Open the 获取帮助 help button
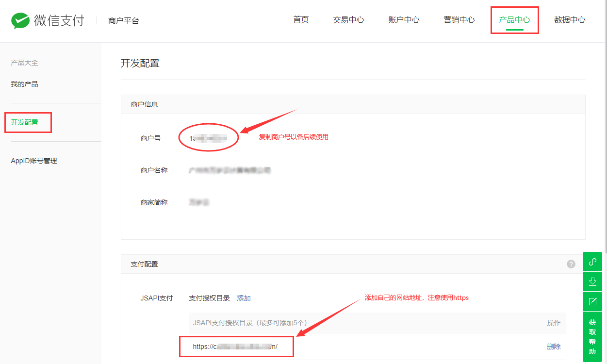Screen dimensions: 607x364 (592, 337)
